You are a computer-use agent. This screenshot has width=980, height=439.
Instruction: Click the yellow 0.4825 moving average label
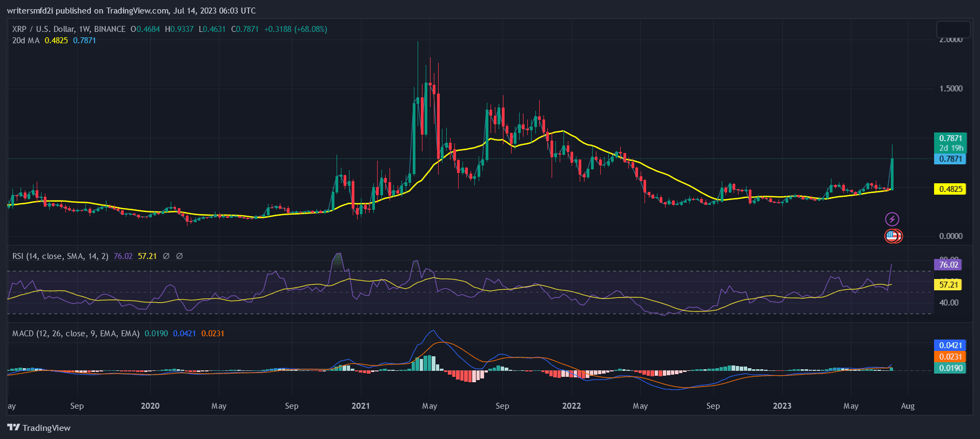click(950, 189)
